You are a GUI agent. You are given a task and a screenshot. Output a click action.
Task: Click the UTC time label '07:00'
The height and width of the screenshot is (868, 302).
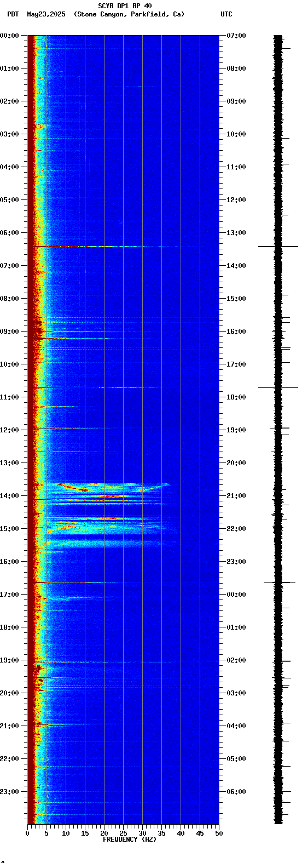236,36
